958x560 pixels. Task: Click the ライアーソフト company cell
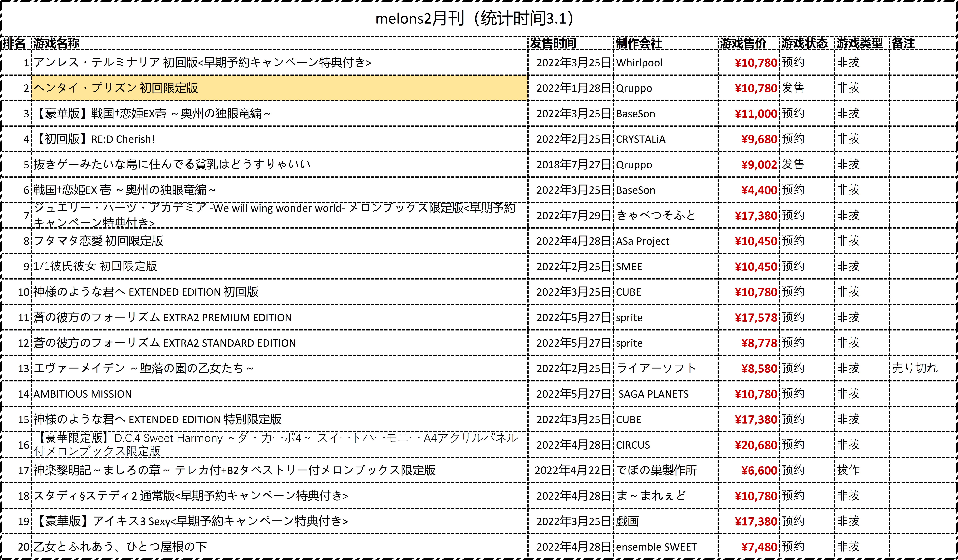pyautogui.click(x=666, y=368)
